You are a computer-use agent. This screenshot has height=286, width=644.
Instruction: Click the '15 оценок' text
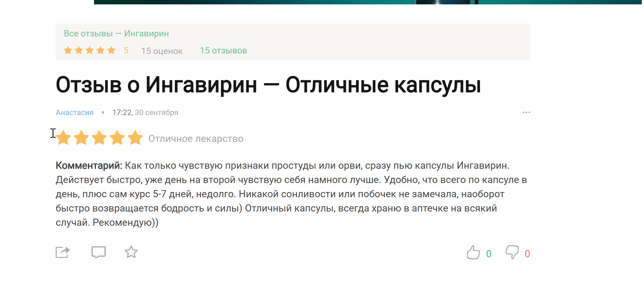click(x=162, y=51)
